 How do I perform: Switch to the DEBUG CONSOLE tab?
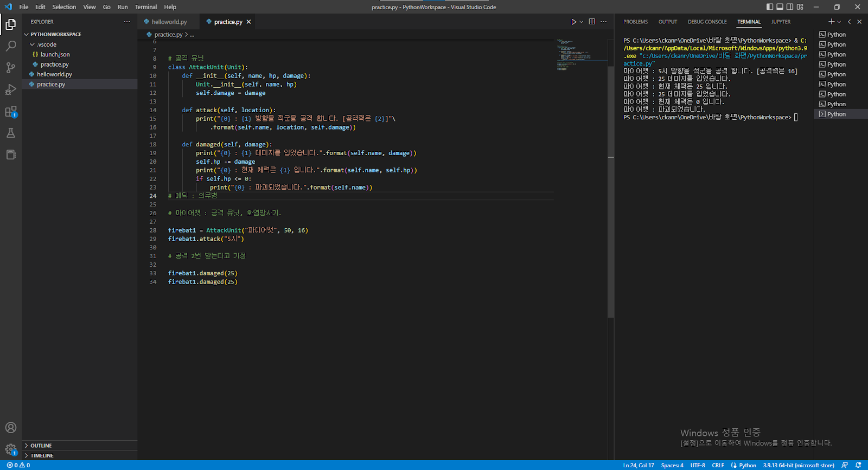pyautogui.click(x=707, y=22)
